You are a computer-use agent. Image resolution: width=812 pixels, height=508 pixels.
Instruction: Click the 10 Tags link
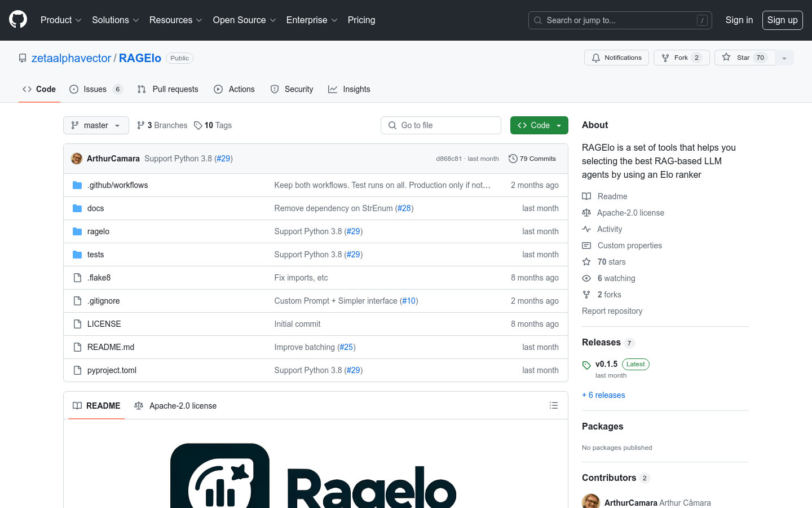click(213, 125)
